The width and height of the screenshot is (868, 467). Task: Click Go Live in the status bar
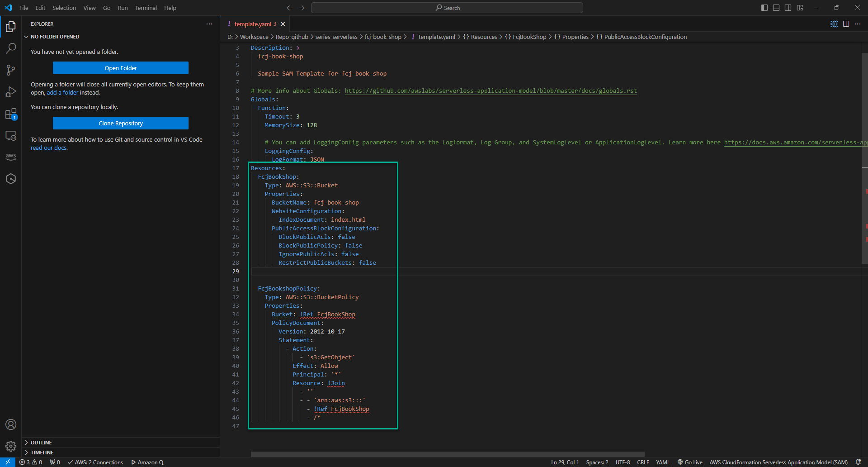[690, 462]
